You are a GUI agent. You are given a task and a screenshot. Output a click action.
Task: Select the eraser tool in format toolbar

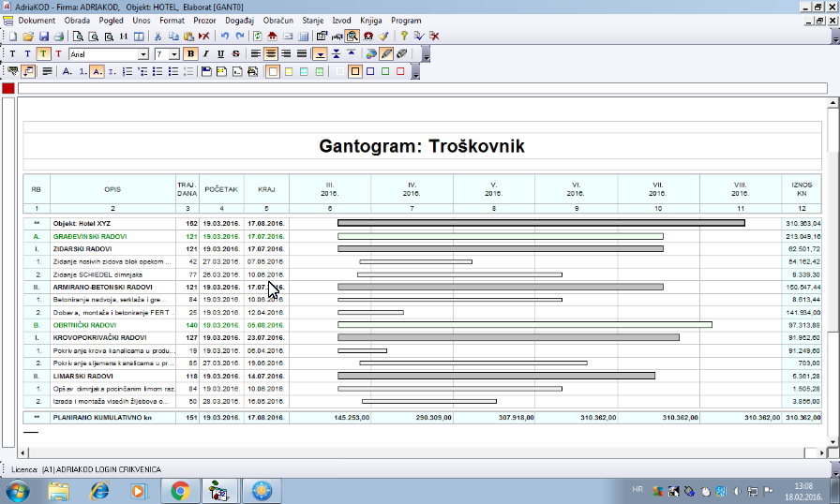click(x=402, y=54)
